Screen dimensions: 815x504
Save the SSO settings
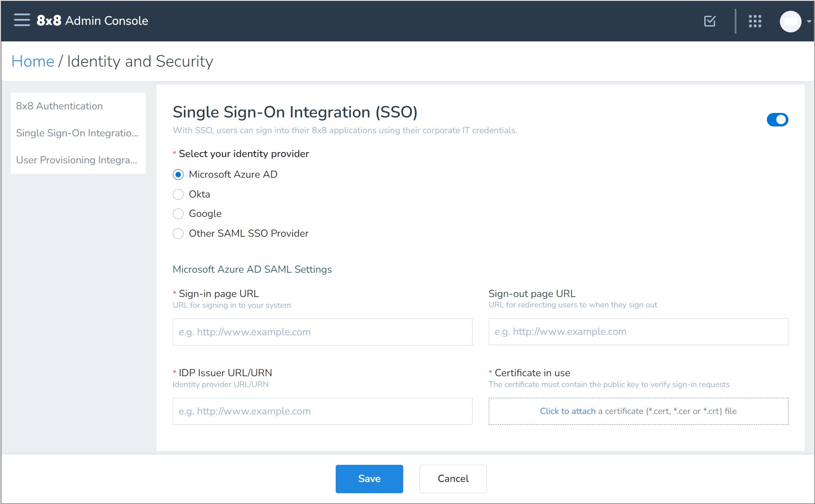coord(369,479)
